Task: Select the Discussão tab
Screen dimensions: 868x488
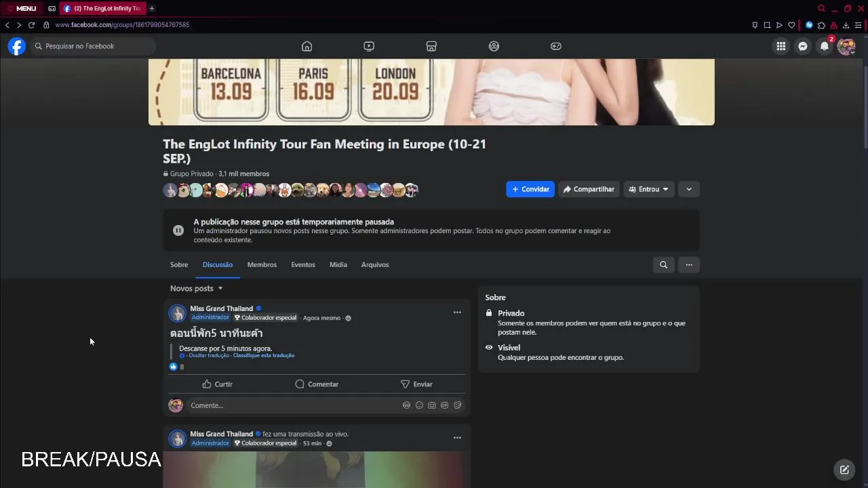Action: [x=218, y=265]
